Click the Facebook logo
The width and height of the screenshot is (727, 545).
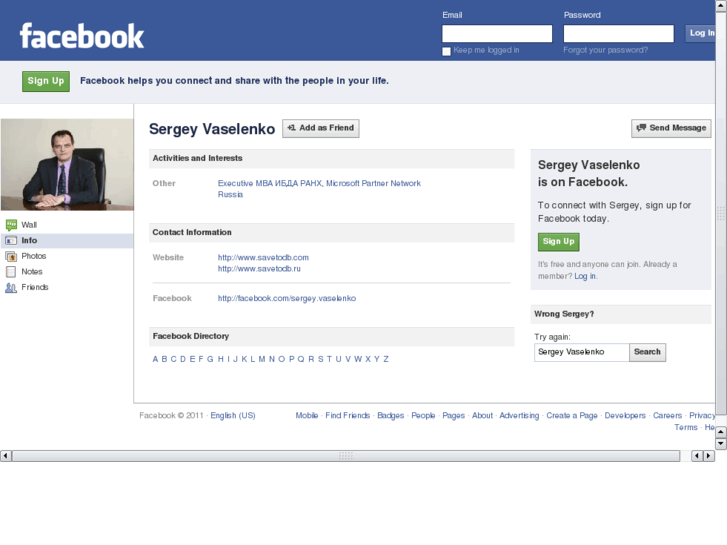coord(82,36)
